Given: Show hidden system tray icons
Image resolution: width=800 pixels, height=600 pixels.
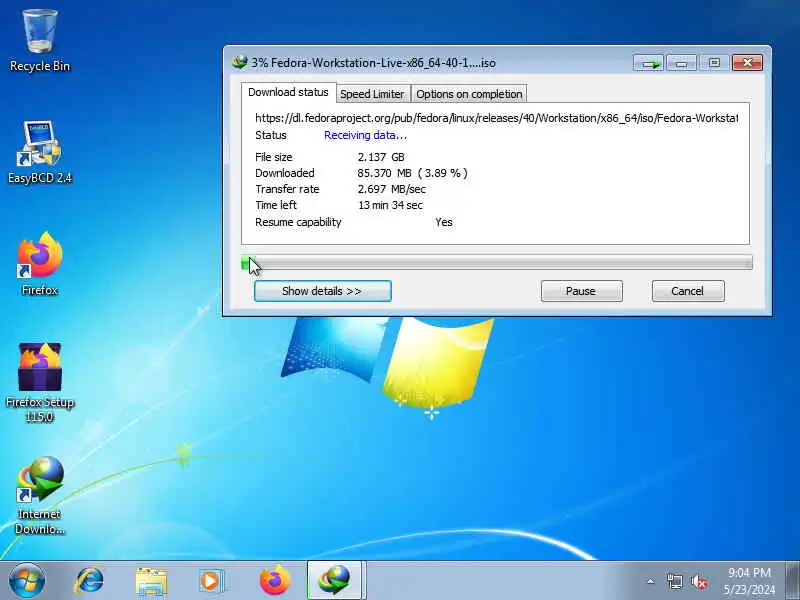Looking at the screenshot, I should pos(651,581).
